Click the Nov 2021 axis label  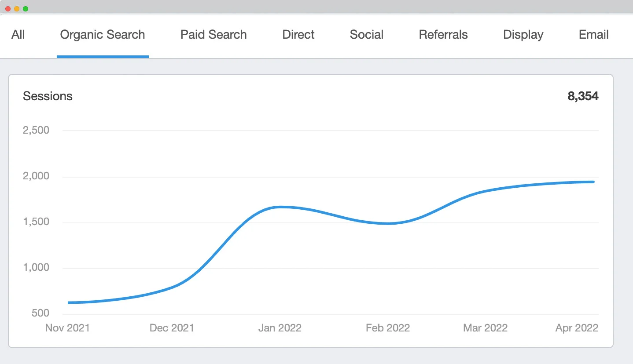67,328
